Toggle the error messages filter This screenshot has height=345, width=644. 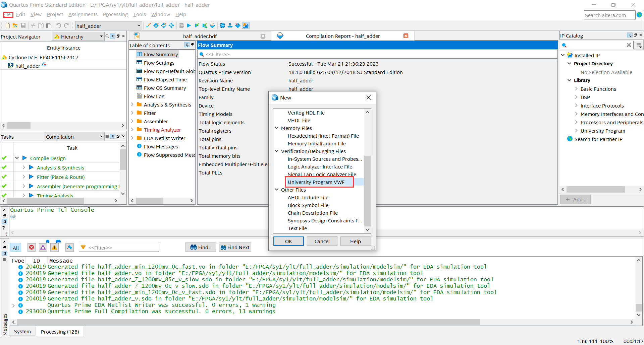point(32,247)
